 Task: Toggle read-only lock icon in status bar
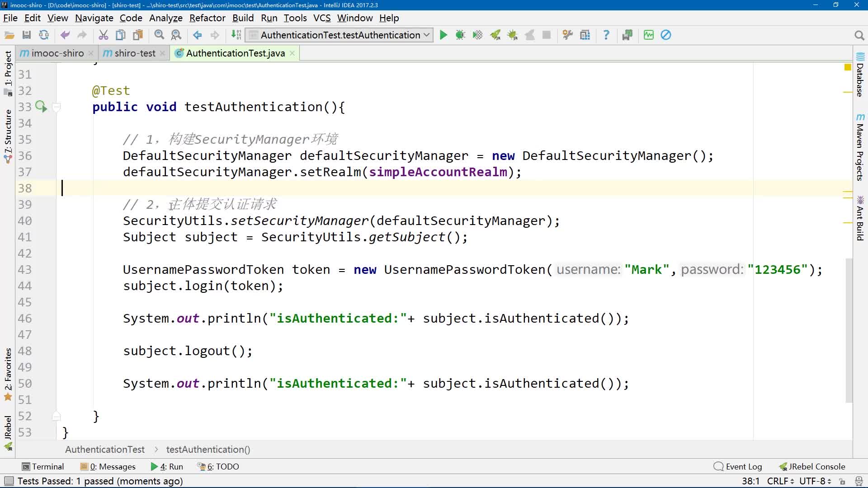tap(842, 481)
